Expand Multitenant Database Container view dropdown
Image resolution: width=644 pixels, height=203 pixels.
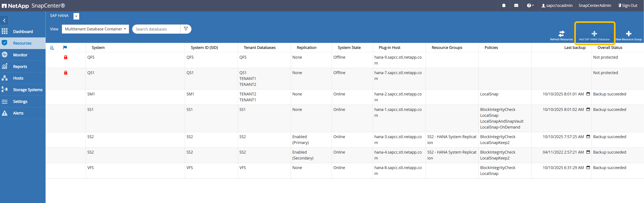pos(95,29)
